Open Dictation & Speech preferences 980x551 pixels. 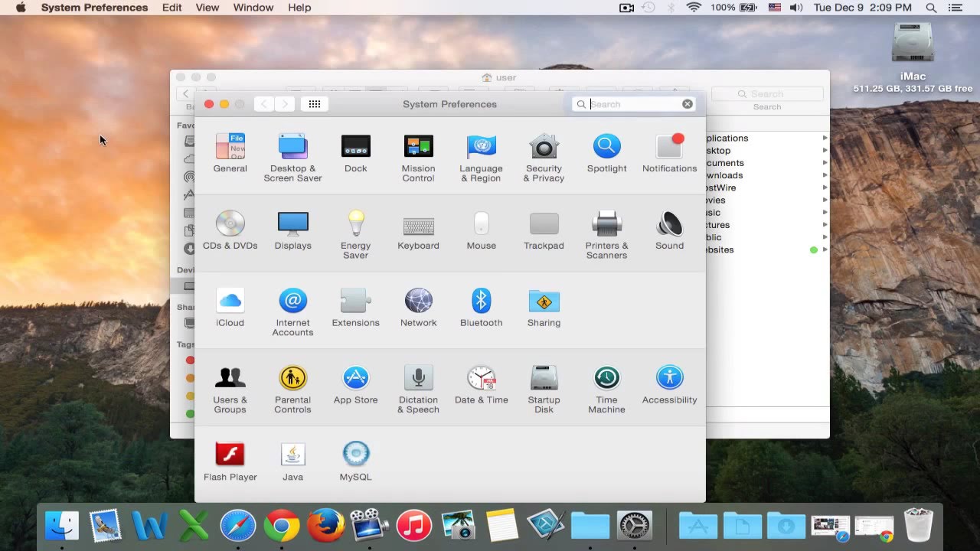[x=418, y=390]
